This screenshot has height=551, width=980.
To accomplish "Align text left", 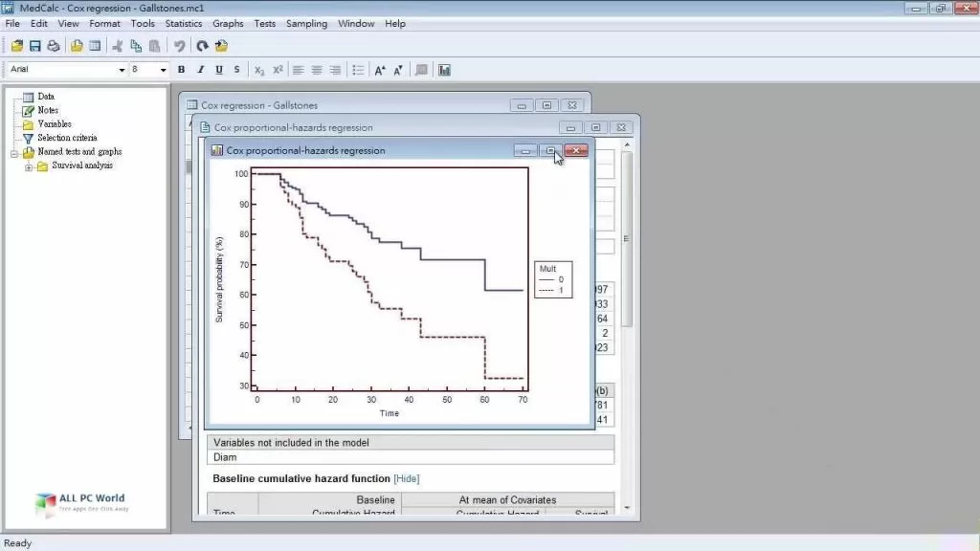I will pos(299,70).
